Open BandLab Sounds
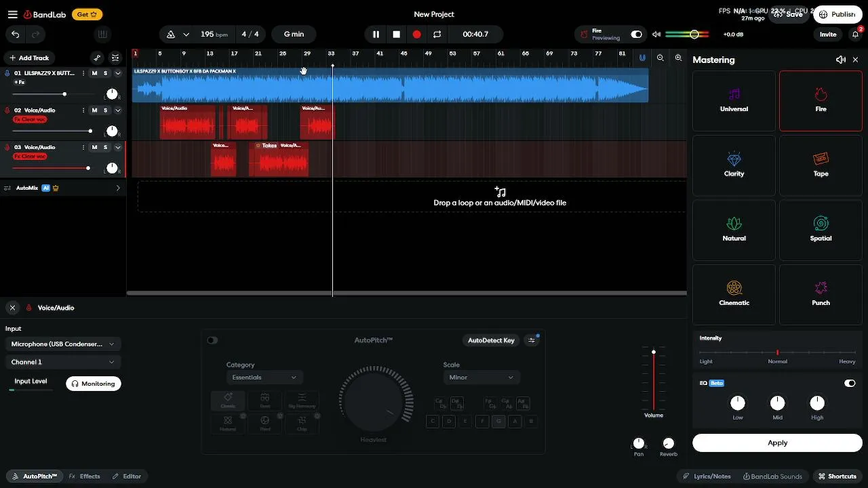This screenshot has height=488, width=868. pyautogui.click(x=772, y=476)
